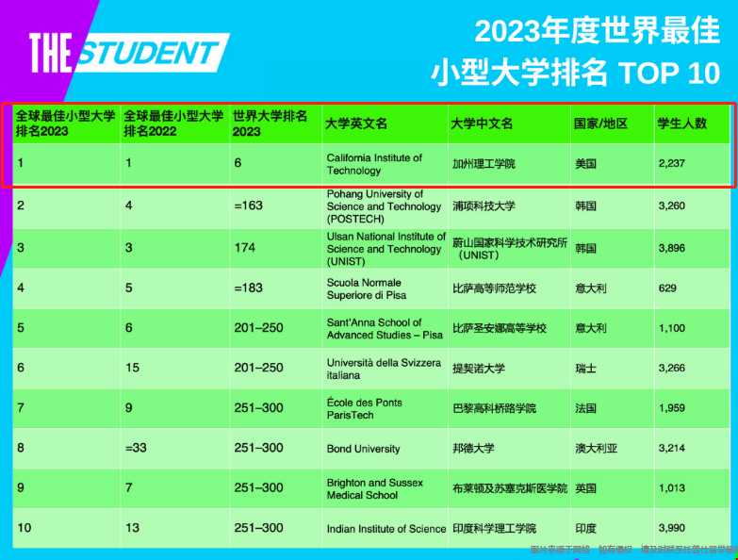Click the 2022 rank '13'
The height and width of the screenshot is (560, 738).
pyautogui.click(x=132, y=528)
